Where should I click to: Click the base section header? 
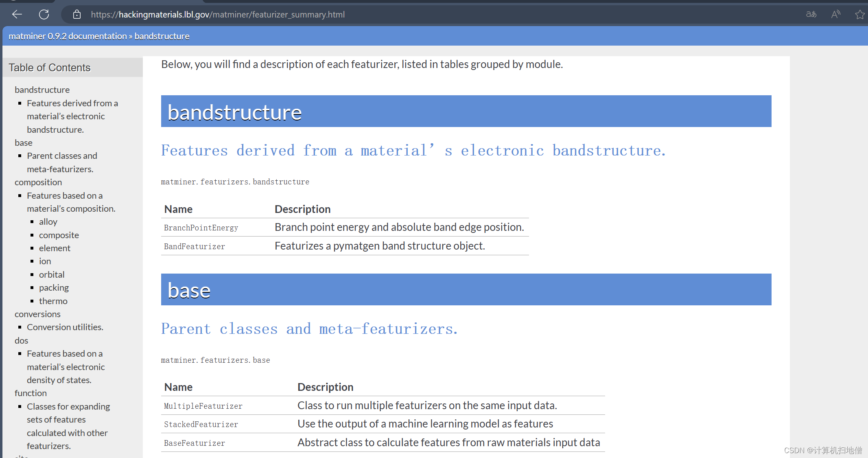tap(189, 290)
